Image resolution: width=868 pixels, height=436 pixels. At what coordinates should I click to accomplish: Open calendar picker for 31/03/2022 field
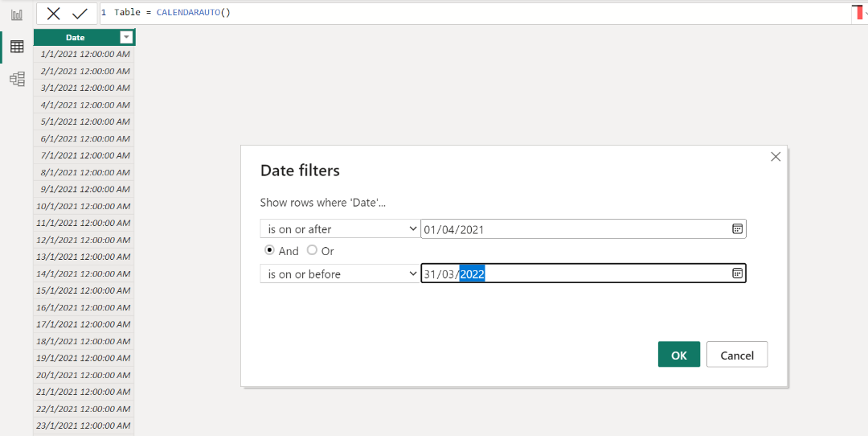click(x=737, y=274)
